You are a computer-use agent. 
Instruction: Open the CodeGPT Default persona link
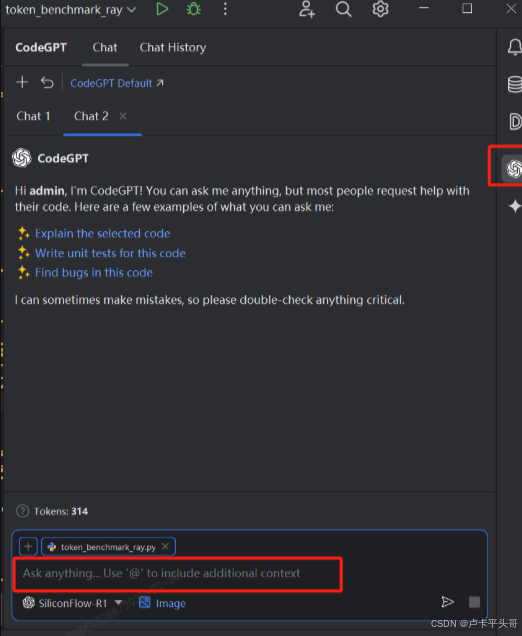(x=117, y=83)
